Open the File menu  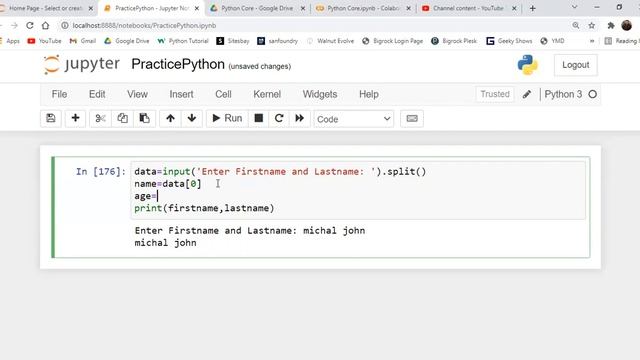[x=59, y=94]
